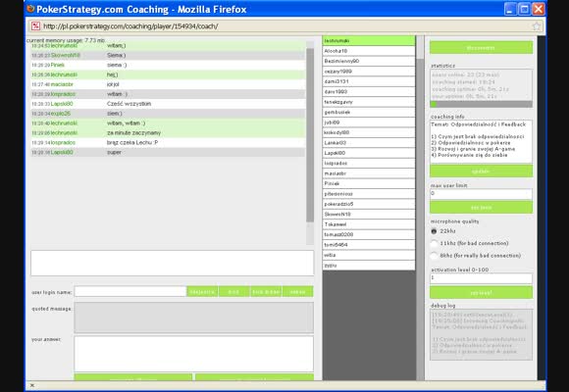Select user Piniek in participant list
The image size is (569, 392).
pyautogui.click(x=369, y=184)
